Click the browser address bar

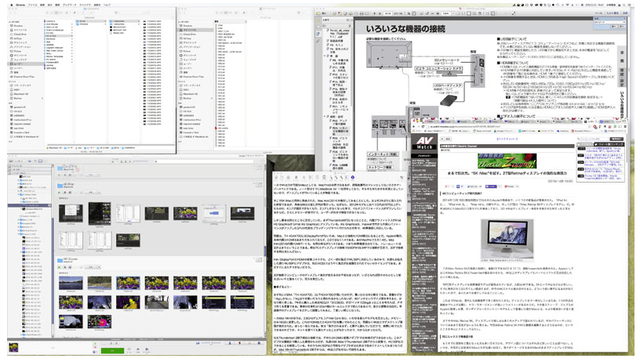tap(510, 127)
